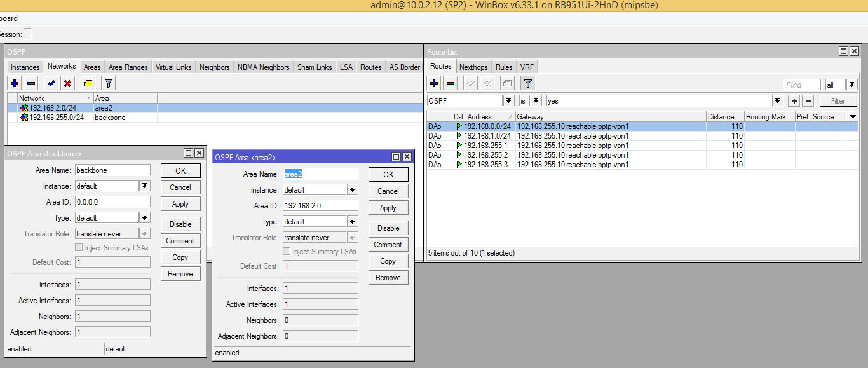
Task: Switch to the Neighbors tab in OSPF
Action: click(x=214, y=67)
